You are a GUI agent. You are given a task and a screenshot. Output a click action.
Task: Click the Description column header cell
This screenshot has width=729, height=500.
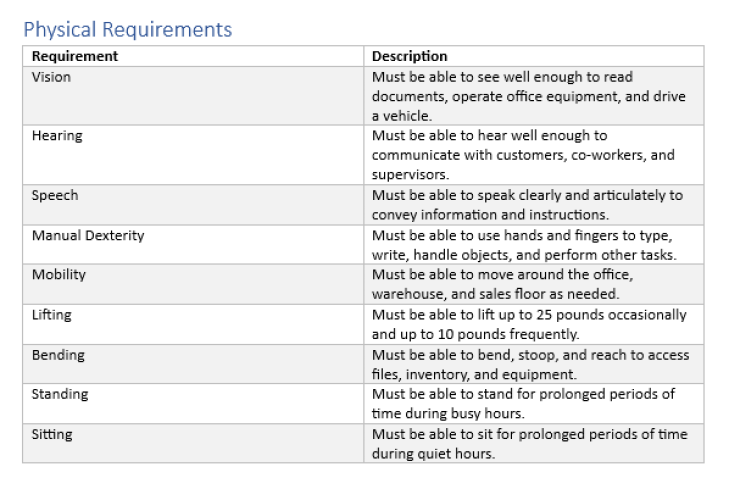(410, 56)
